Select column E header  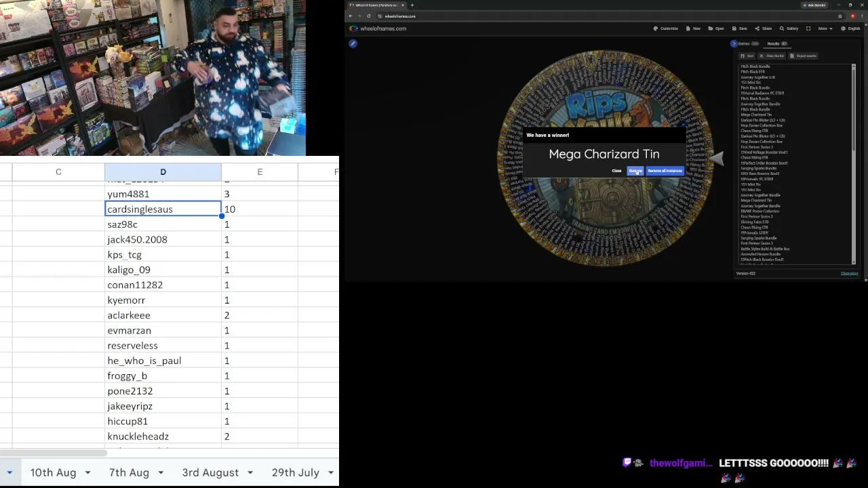point(260,172)
